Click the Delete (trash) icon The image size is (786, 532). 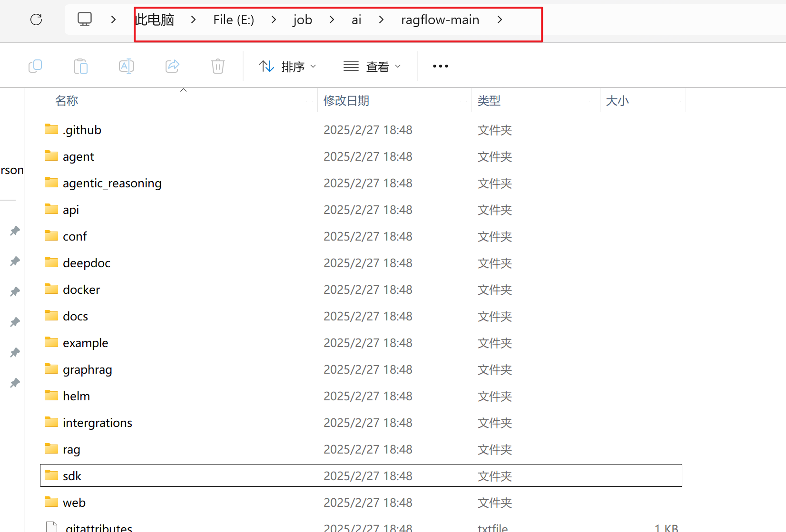click(218, 66)
